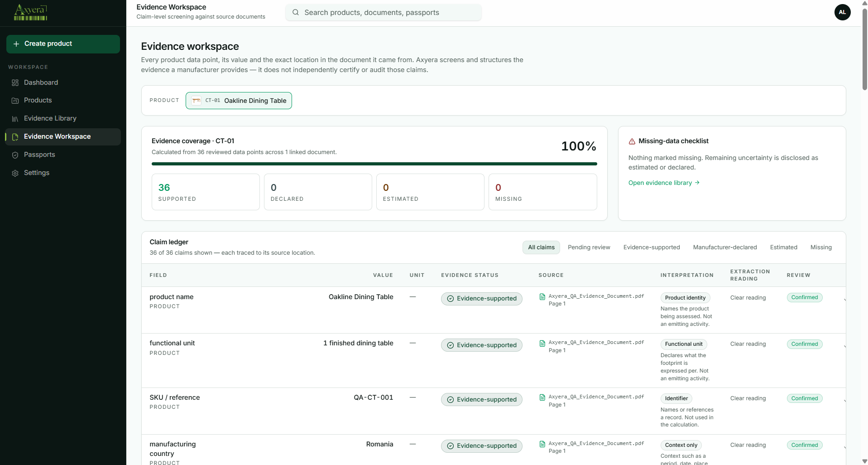Show the Manufacturer-declared claims tab

pos(725,247)
